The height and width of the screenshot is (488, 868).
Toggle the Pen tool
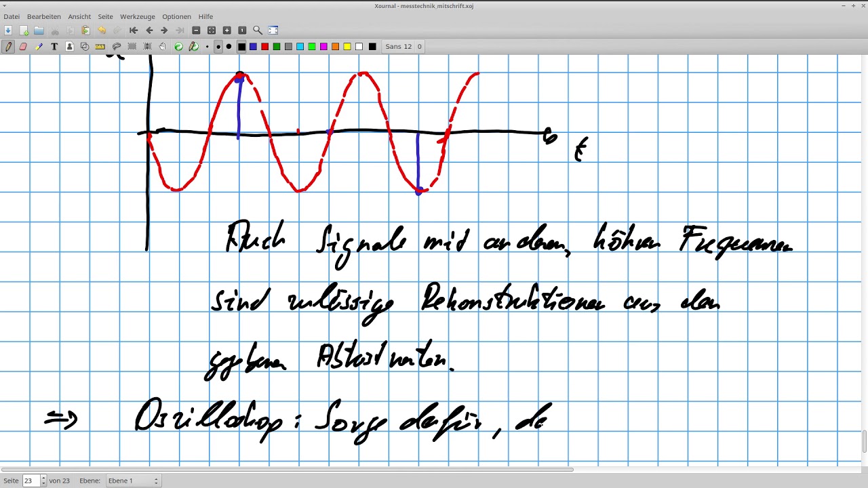coord(8,47)
